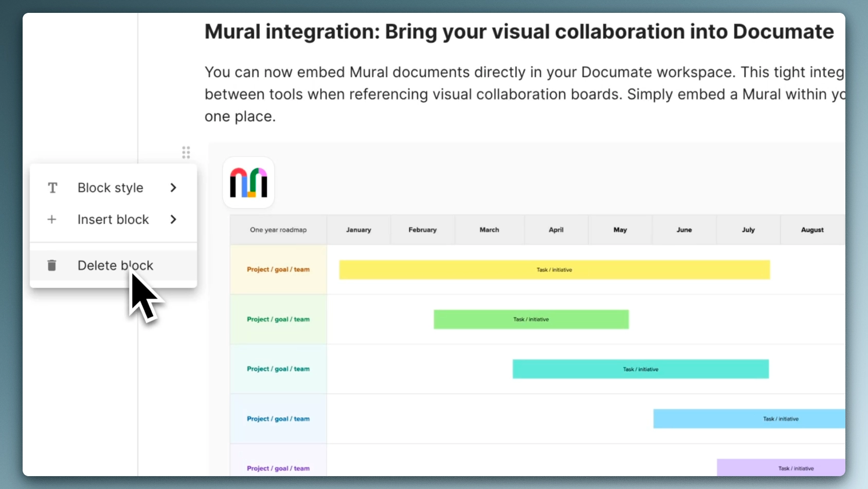Click the plus icon beside Insert block
This screenshot has width=868, height=489.
click(x=52, y=219)
